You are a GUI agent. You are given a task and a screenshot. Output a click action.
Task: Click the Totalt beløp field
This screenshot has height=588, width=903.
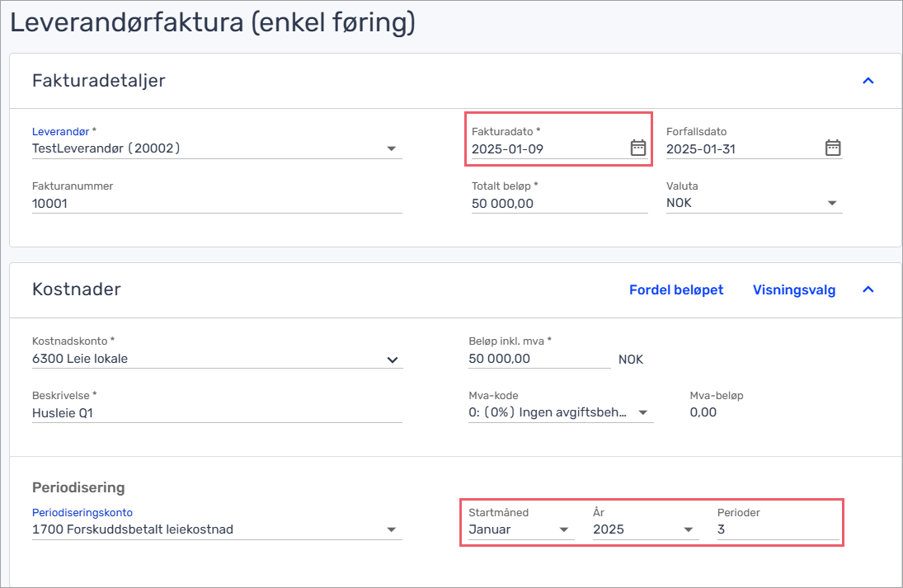pos(558,203)
